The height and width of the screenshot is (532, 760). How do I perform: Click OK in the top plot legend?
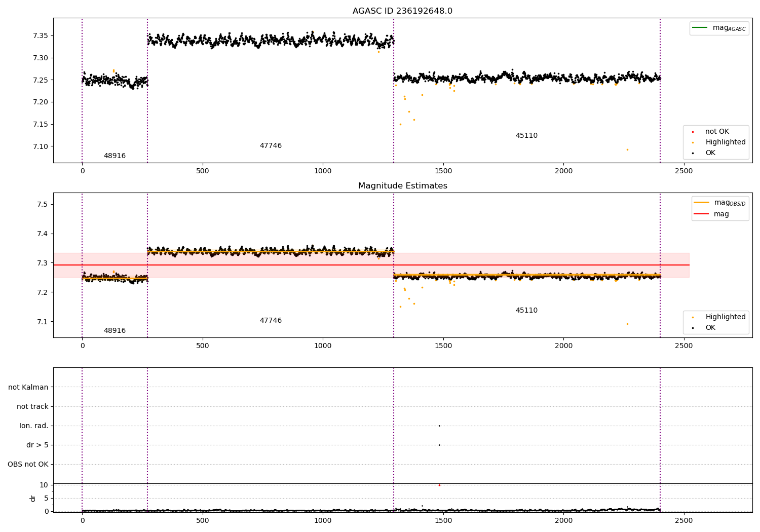pos(703,153)
